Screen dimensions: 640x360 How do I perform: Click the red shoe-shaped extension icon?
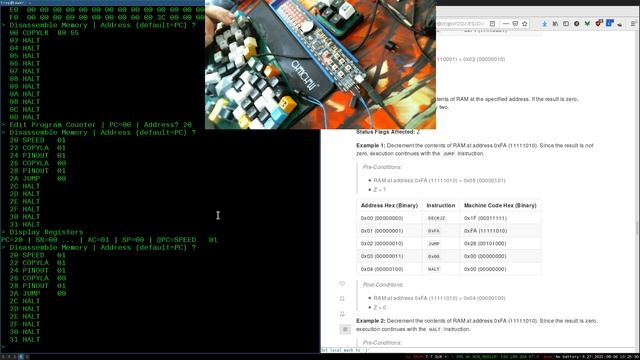coord(620,24)
